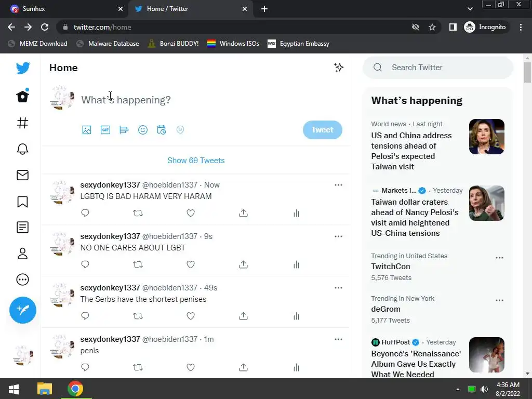Like the NO ONE CARES ABOUT LGBT tweet
Screen dimensions: 532x399
[x=191, y=264]
